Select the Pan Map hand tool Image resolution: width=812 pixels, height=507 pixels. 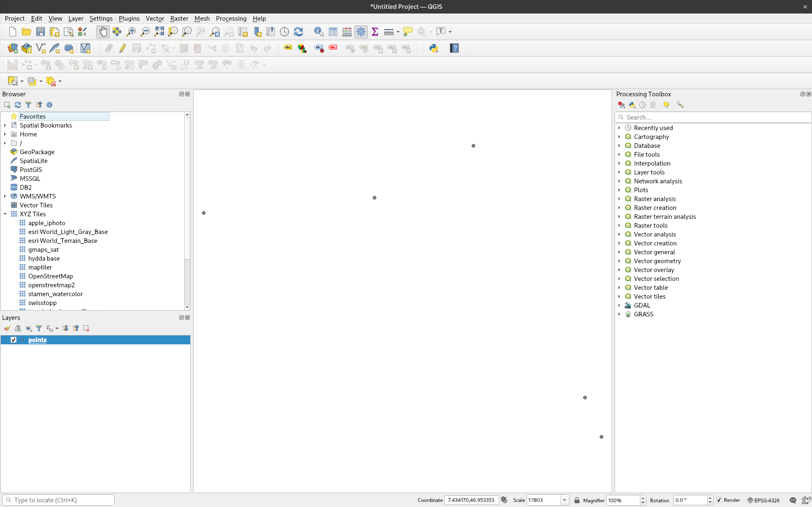(103, 32)
